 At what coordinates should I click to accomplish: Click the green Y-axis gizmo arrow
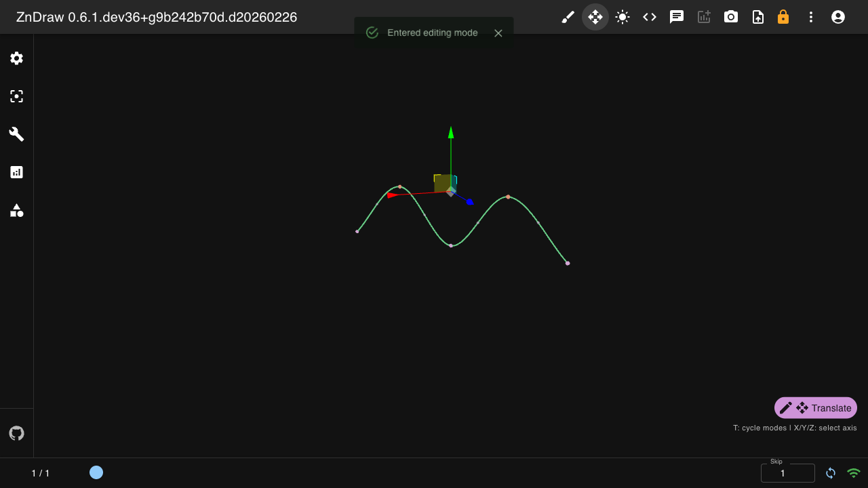(x=451, y=132)
